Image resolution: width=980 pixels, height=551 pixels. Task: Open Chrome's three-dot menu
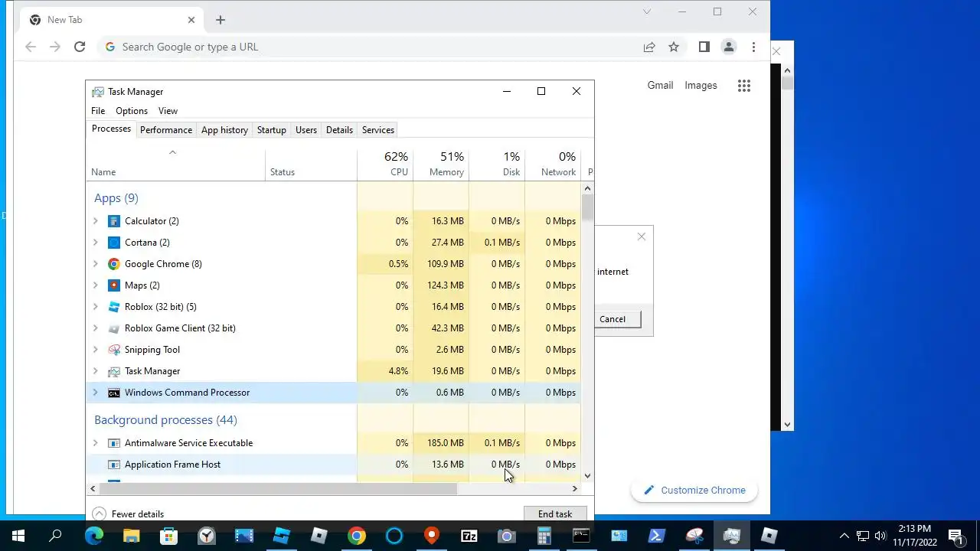(753, 47)
